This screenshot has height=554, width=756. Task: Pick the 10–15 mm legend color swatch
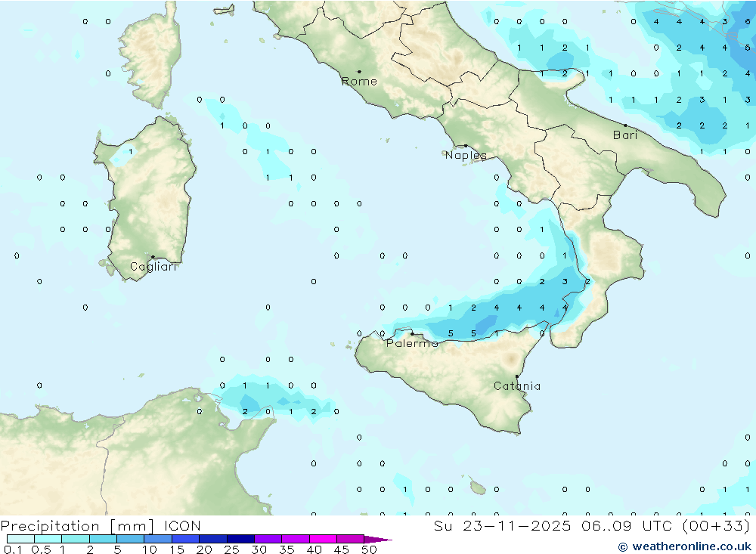point(158,539)
